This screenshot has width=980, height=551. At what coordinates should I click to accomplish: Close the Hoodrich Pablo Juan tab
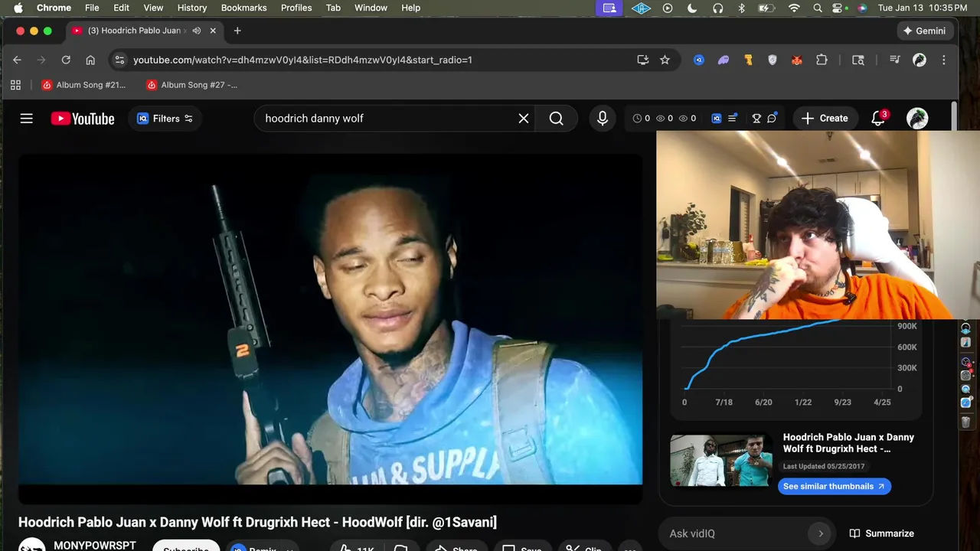213,31
